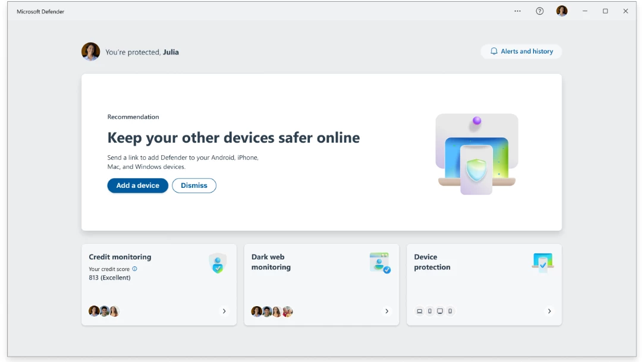Open Alerts and history
Image resolution: width=644 pixels, height=362 pixels.
point(522,51)
